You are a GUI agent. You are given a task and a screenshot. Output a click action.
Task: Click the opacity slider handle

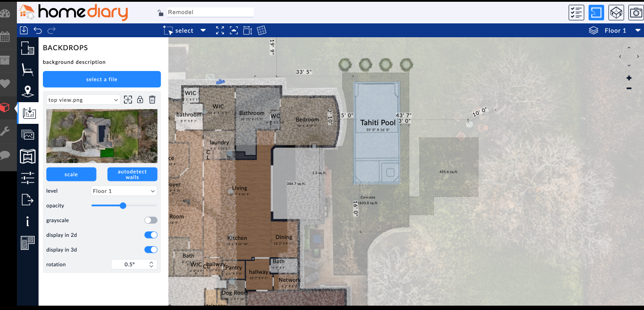click(123, 206)
